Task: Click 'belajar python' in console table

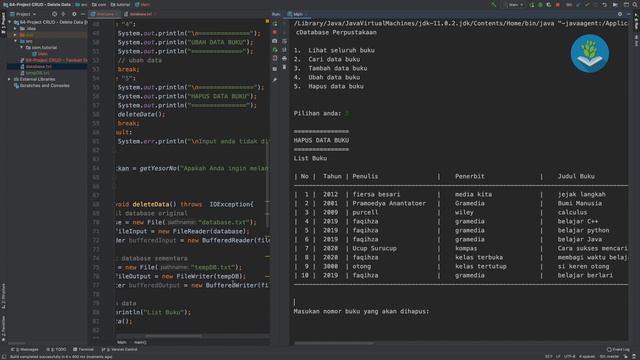Action: (583, 230)
